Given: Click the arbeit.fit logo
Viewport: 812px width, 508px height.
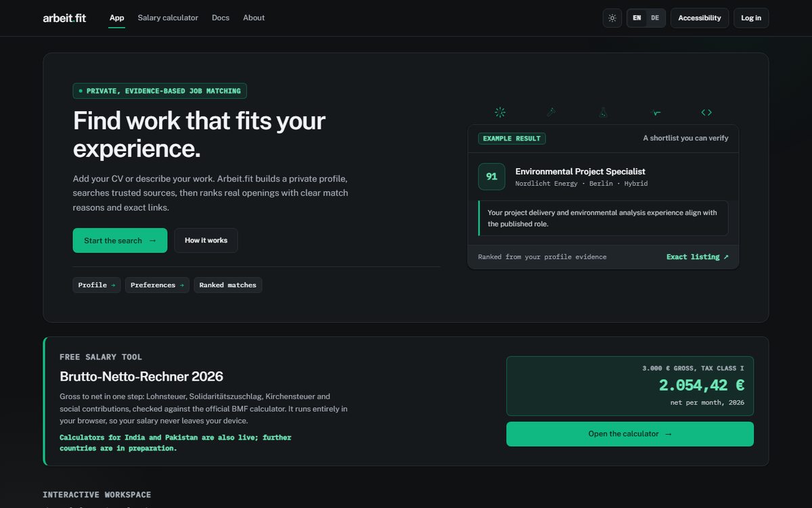Looking at the screenshot, I should pos(64,18).
